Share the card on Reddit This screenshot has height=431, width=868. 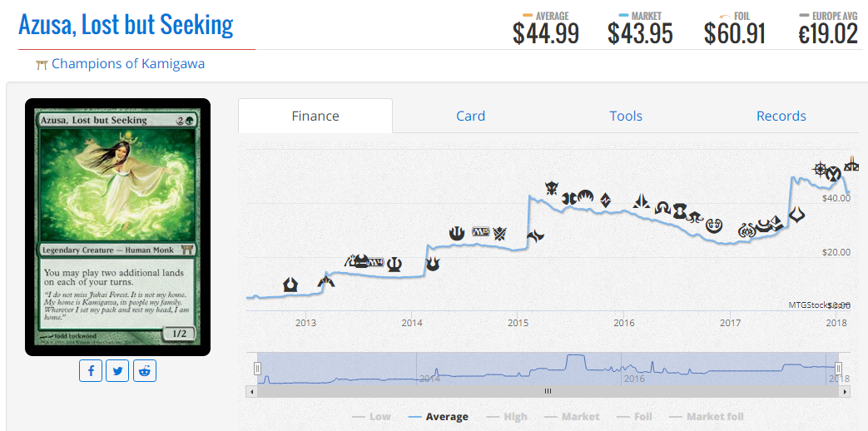point(145,371)
